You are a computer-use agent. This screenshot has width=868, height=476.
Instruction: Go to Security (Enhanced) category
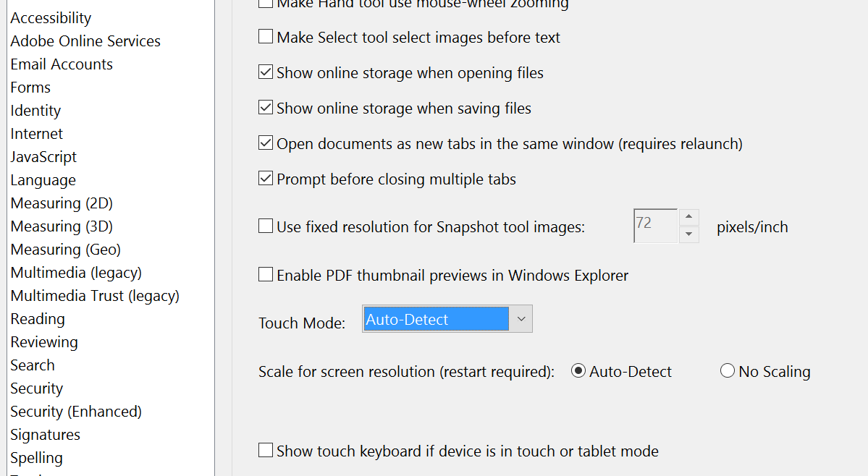coord(76,412)
